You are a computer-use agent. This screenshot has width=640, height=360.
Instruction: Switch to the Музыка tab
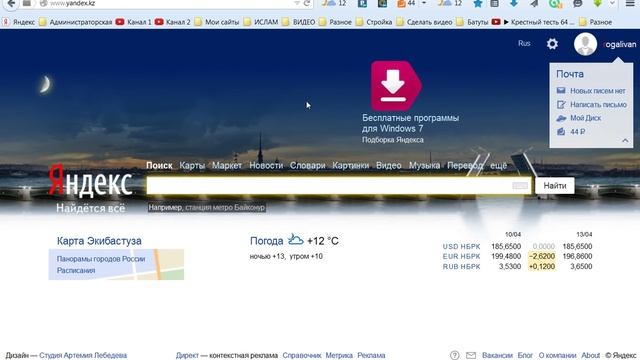click(x=424, y=165)
